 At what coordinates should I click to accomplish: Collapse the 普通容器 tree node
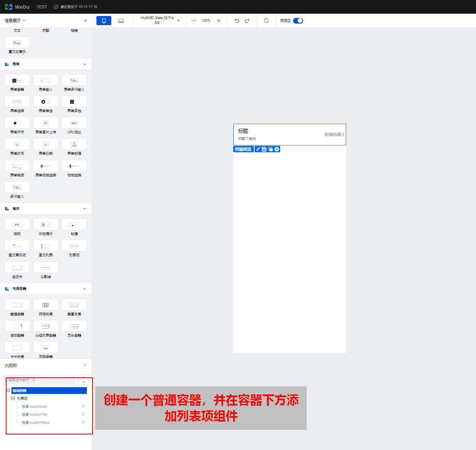8,391
